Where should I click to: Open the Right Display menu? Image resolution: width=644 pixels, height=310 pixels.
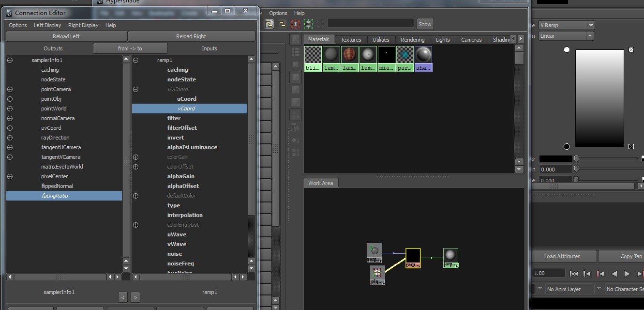[83, 25]
